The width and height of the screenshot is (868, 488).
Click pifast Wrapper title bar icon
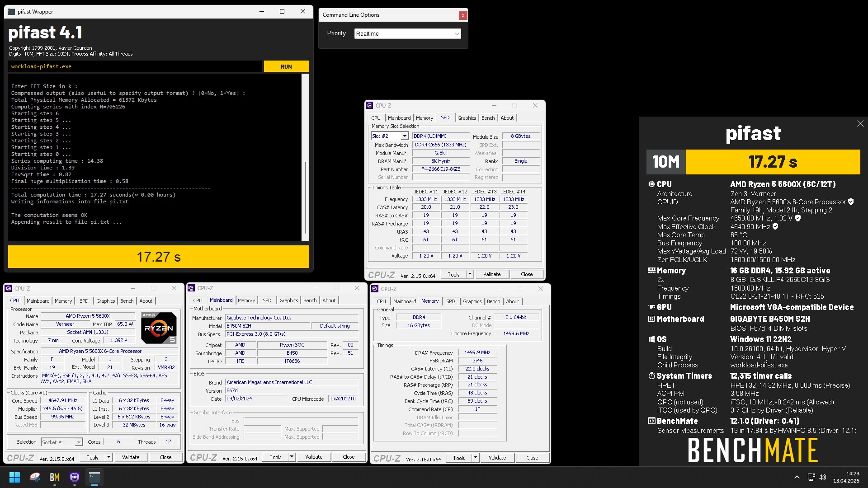pyautogui.click(x=11, y=12)
